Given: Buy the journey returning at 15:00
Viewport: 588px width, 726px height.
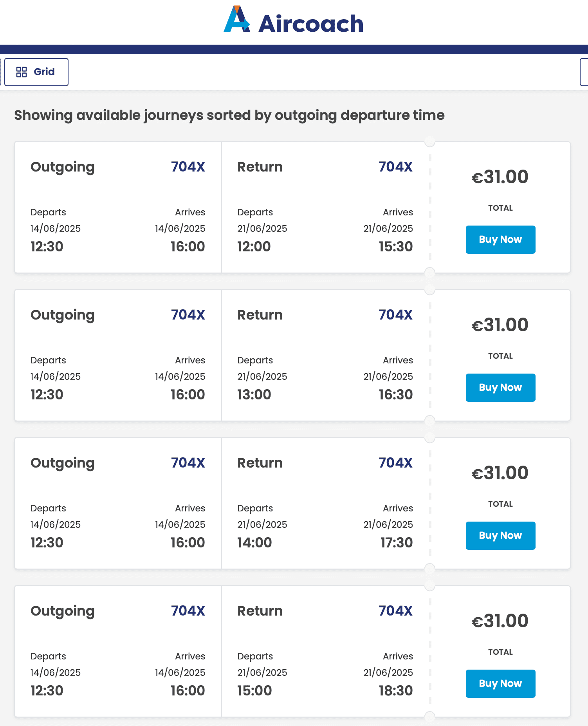Looking at the screenshot, I should pyautogui.click(x=500, y=684).
